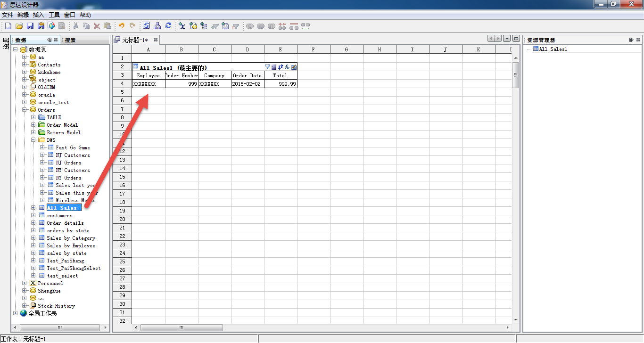Image resolution: width=644 pixels, height=343 pixels.
Task: Click the list layout icon in All Sales1 header
Action: point(274,67)
